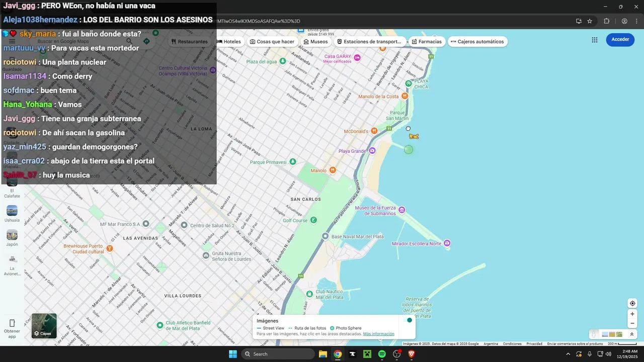Zoom in on the map

coord(632,314)
